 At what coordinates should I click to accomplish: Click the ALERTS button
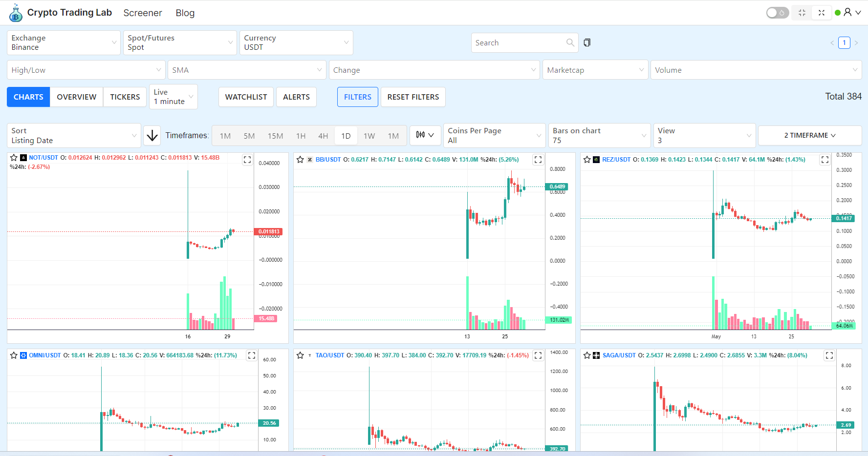point(297,97)
